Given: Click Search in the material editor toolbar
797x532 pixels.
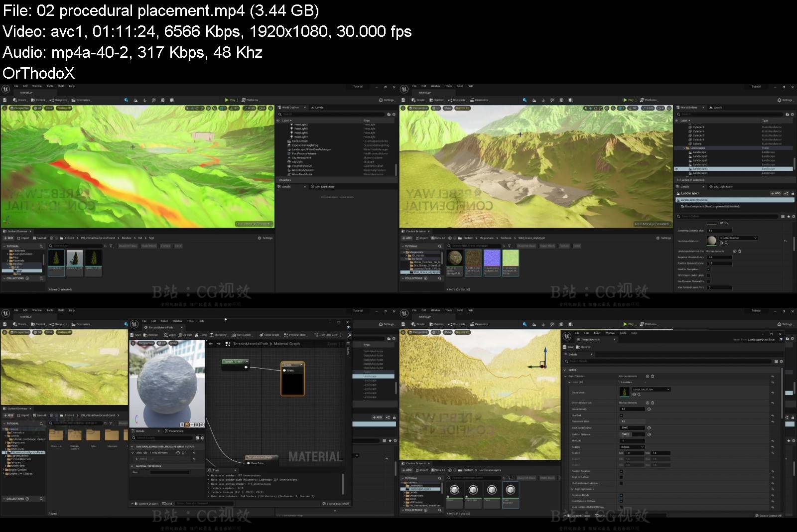Looking at the screenshot, I should tap(185, 335).
